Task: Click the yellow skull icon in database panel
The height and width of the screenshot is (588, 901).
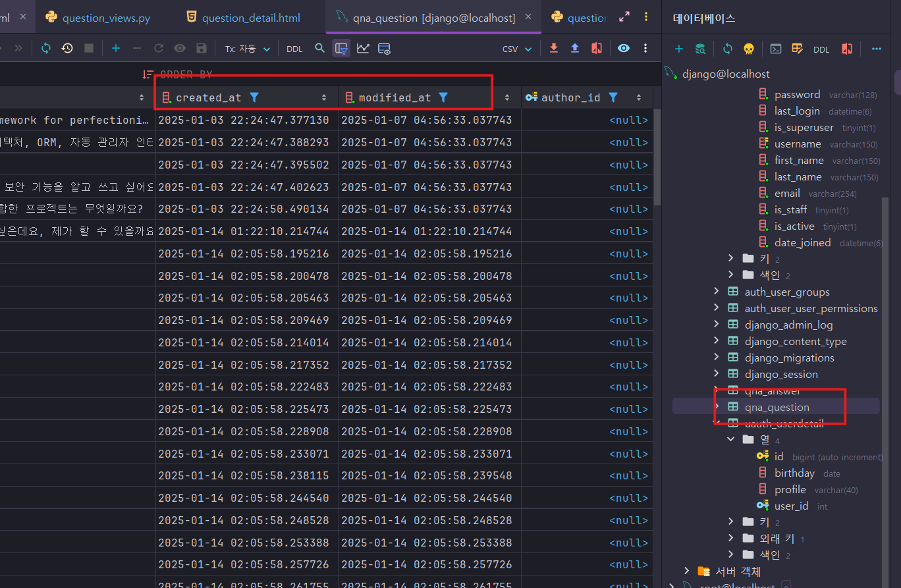Action: coord(749,49)
